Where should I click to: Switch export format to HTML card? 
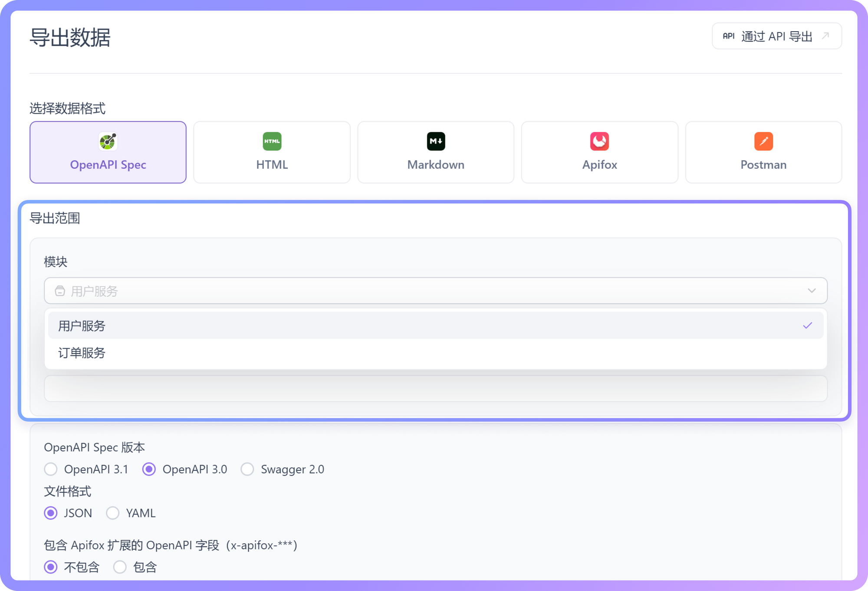272,152
